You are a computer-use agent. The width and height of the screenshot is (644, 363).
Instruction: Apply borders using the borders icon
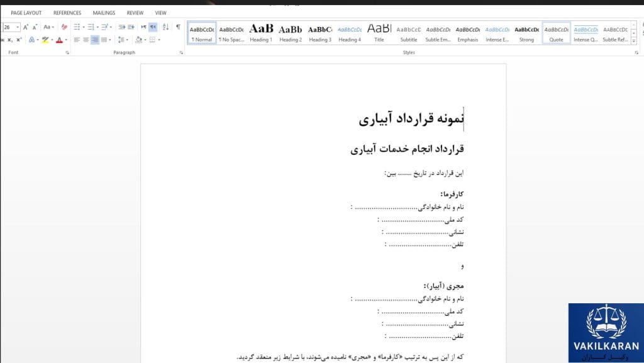click(153, 40)
